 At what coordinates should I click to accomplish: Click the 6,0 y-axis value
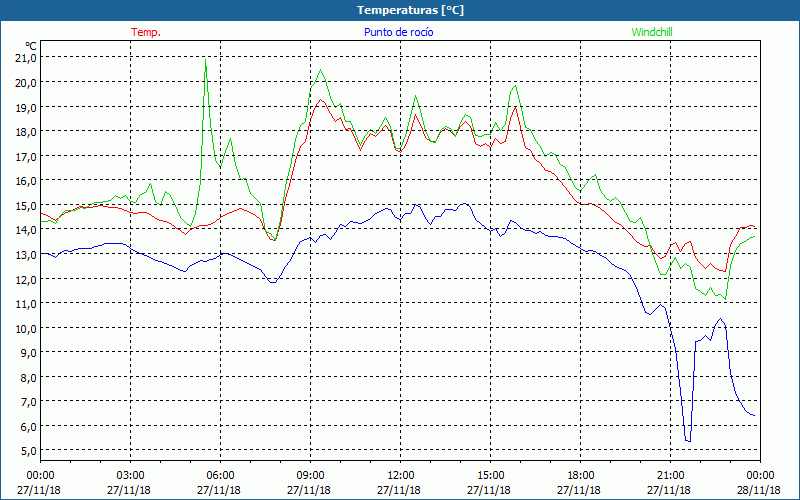click(28, 427)
